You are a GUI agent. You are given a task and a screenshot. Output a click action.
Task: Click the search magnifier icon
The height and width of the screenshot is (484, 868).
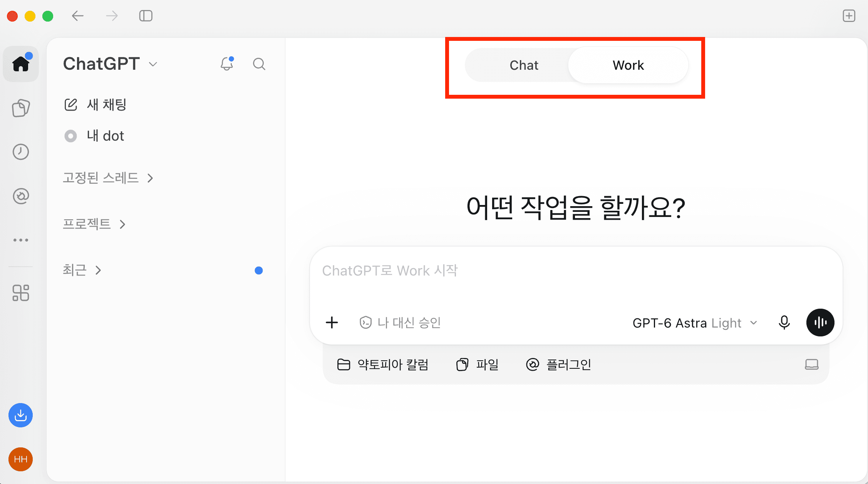pos(259,64)
